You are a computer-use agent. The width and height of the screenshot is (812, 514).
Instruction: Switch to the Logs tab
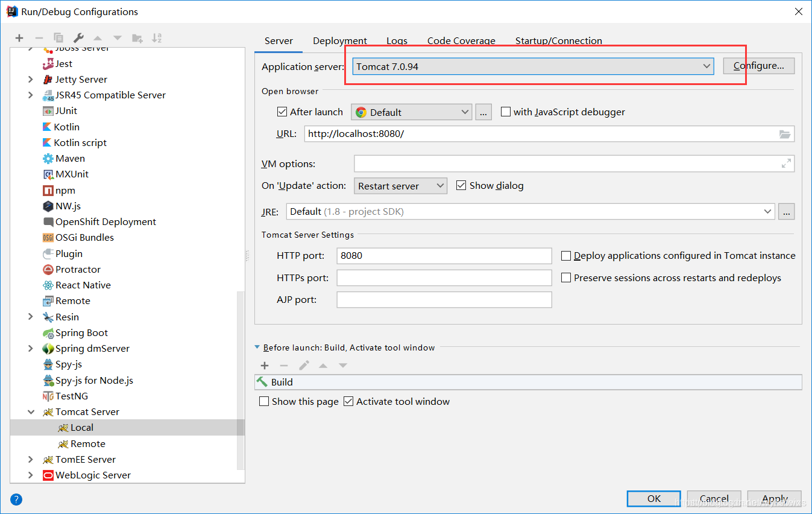click(x=397, y=40)
